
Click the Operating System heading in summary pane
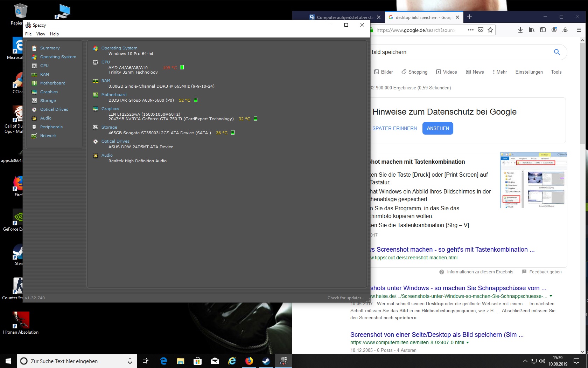click(119, 48)
